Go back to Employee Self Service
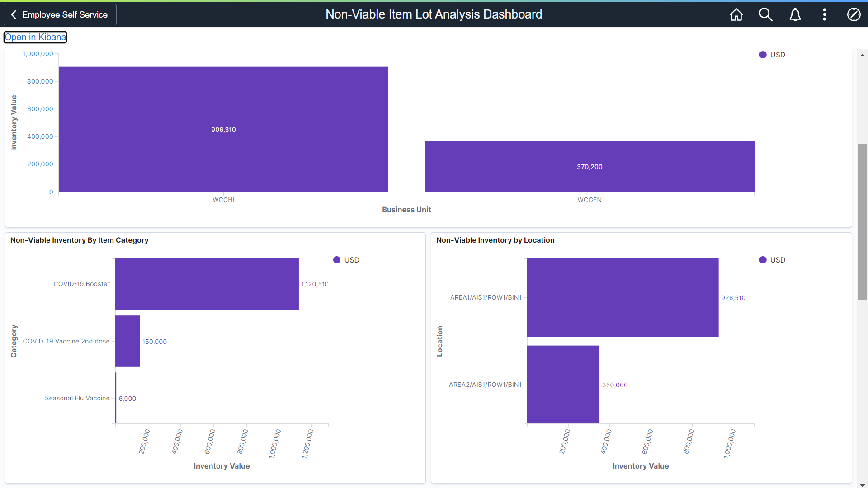This screenshot has height=488, width=868. click(60, 14)
